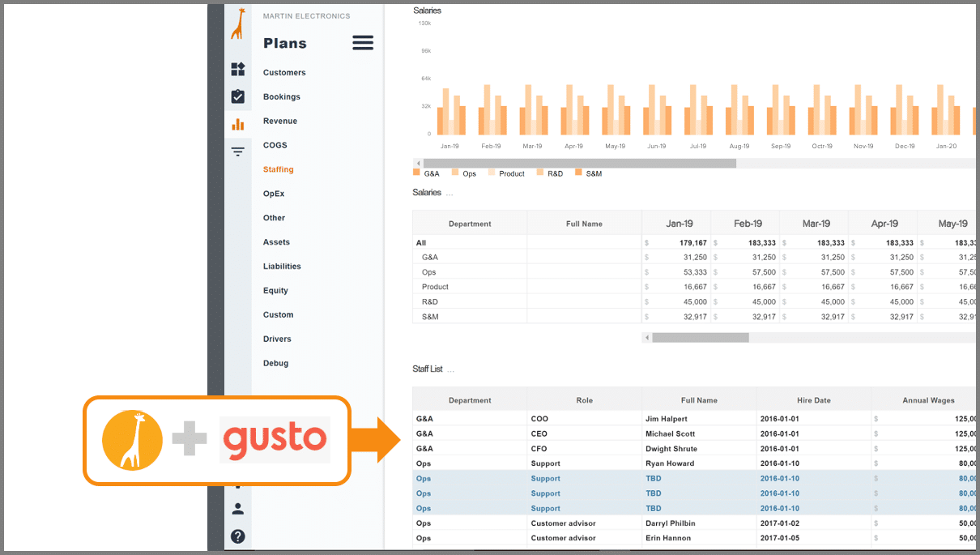Click Department header in Salaries table
Viewport: 980px width, 555px height.
click(470, 224)
